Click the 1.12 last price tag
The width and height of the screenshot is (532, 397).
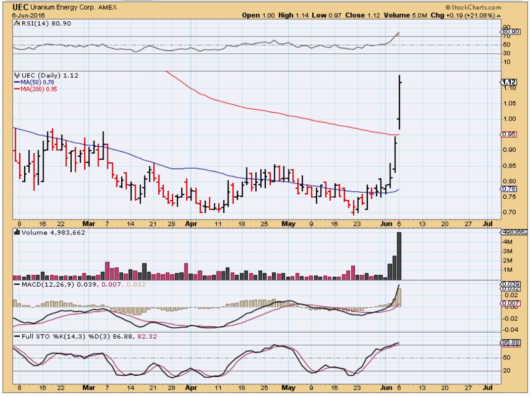click(x=509, y=82)
